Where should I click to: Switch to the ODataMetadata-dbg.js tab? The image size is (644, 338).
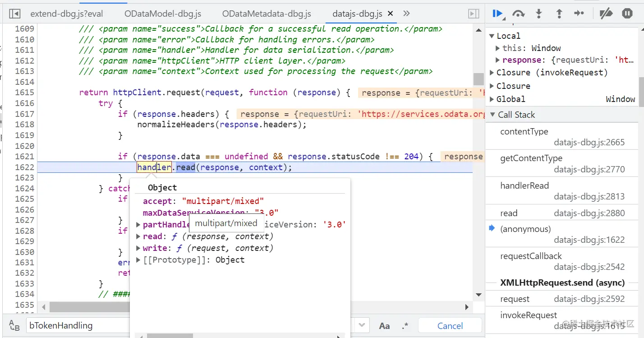[x=267, y=14]
